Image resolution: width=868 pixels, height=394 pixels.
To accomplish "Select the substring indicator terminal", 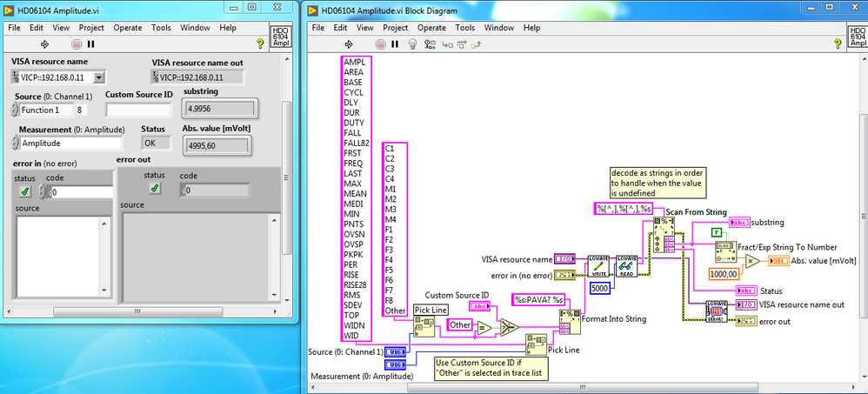I will pyautogui.click(x=739, y=223).
